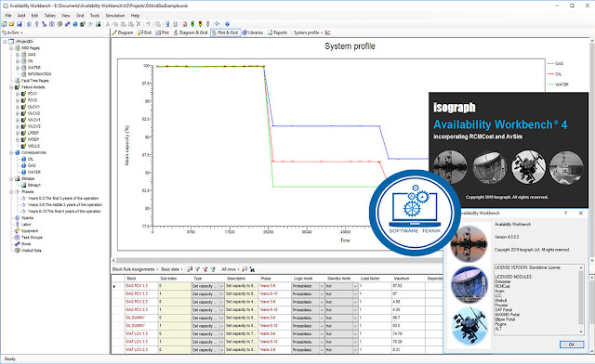This screenshot has width=595, height=364.
Task: Click the blue up-arrow toolbar icon
Action: pos(37,24)
